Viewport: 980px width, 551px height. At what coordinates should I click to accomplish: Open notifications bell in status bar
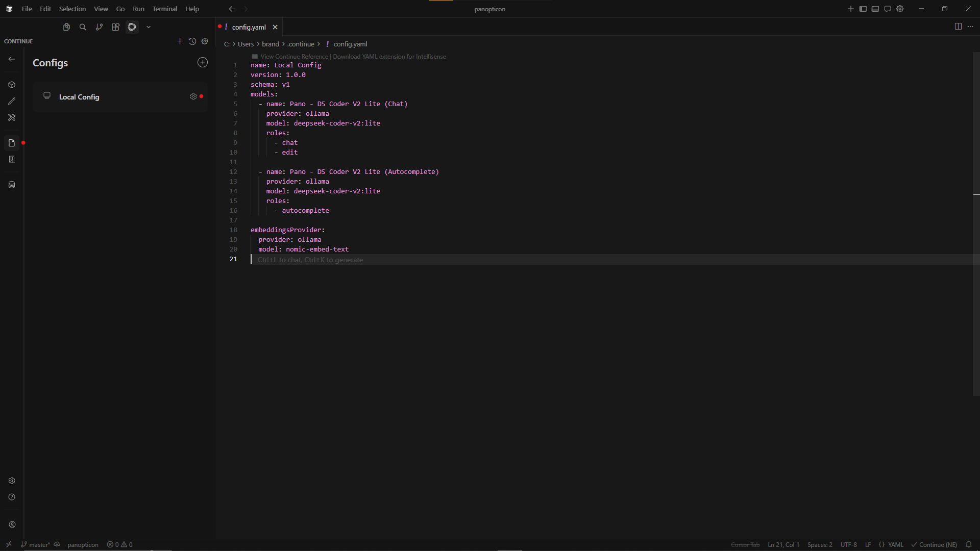click(x=969, y=544)
